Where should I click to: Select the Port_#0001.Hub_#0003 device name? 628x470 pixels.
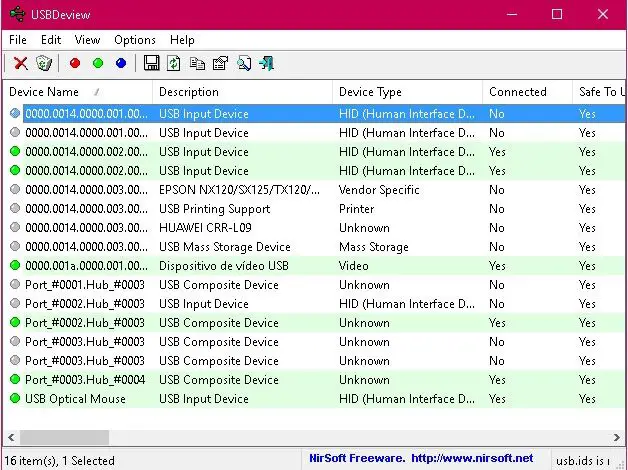(85, 285)
